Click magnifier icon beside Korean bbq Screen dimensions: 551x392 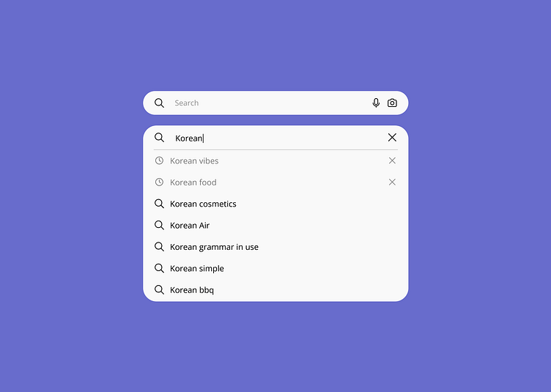159,289
